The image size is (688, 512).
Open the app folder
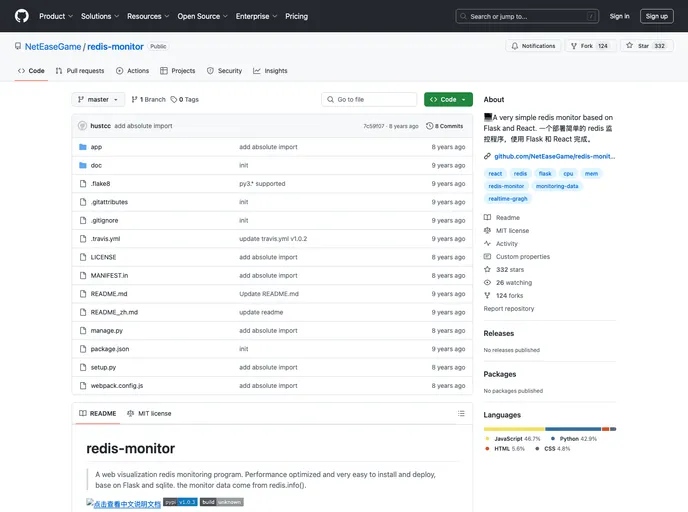(96, 147)
